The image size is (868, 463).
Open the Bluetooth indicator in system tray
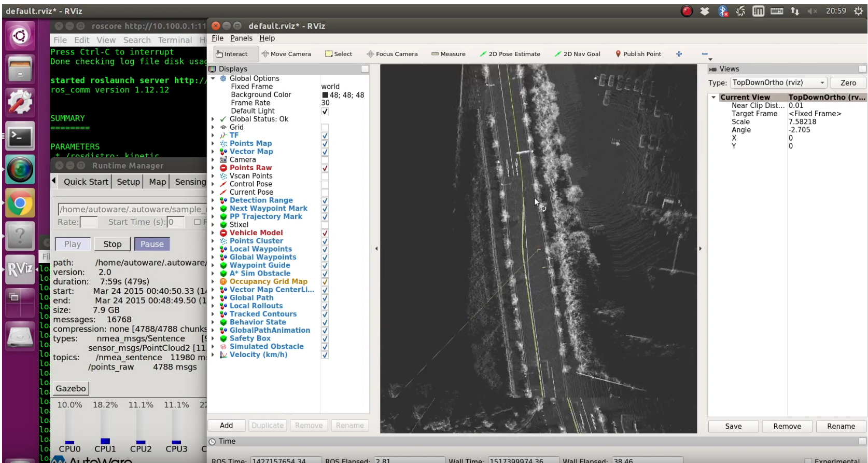[723, 11]
